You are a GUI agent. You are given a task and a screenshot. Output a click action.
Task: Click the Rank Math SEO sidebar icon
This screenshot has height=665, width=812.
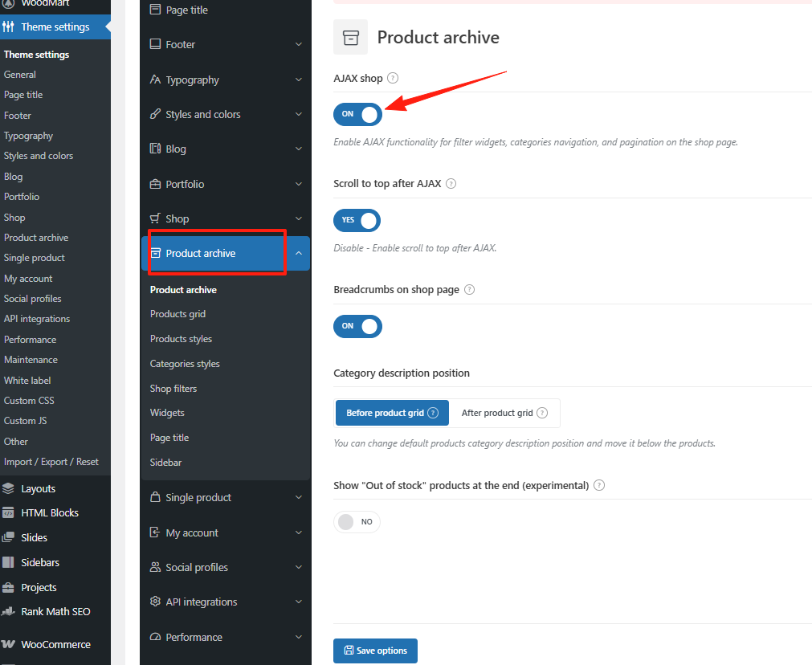coord(9,611)
